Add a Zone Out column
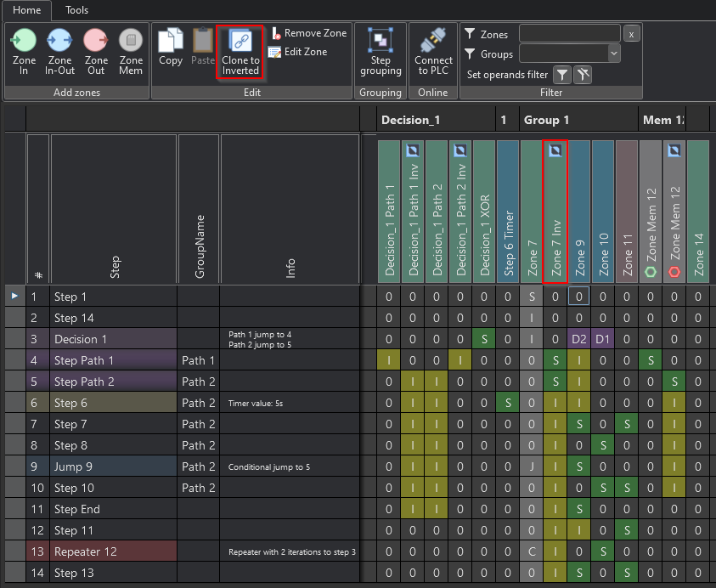This screenshot has width=716, height=588. pyautogui.click(x=96, y=52)
